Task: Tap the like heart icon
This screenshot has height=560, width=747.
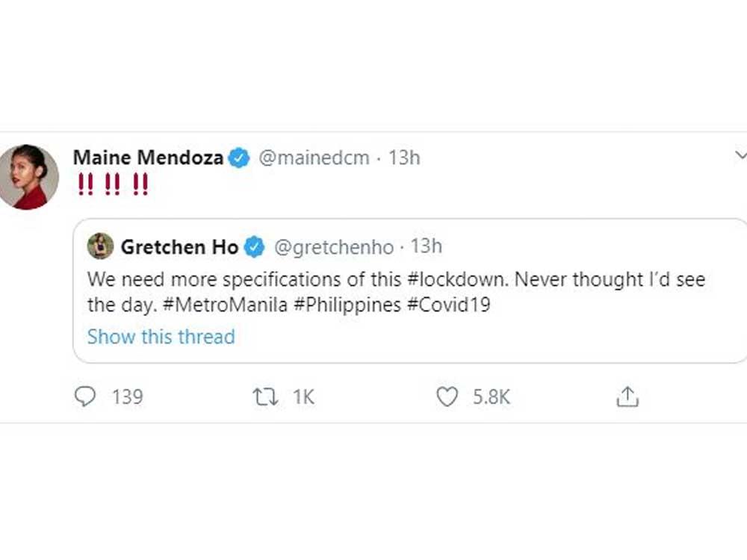Action: point(447,396)
